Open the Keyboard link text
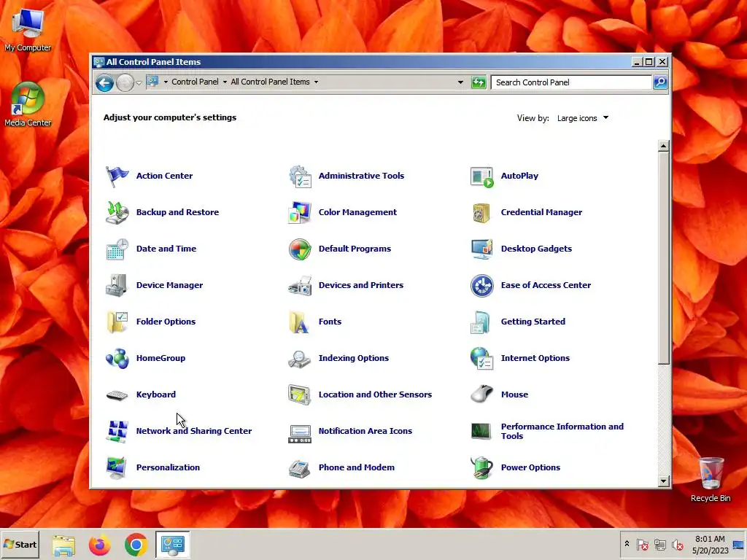Image resolution: width=747 pixels, height=560 pixels. tap(156, 394)
